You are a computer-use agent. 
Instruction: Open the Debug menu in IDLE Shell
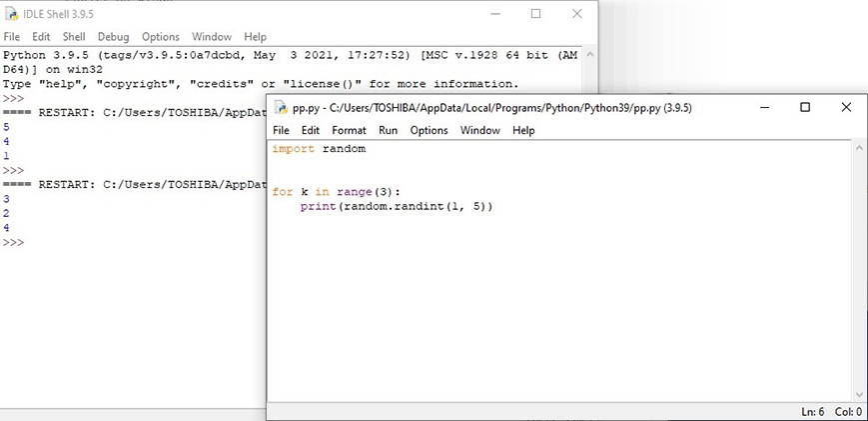[113, 37]
